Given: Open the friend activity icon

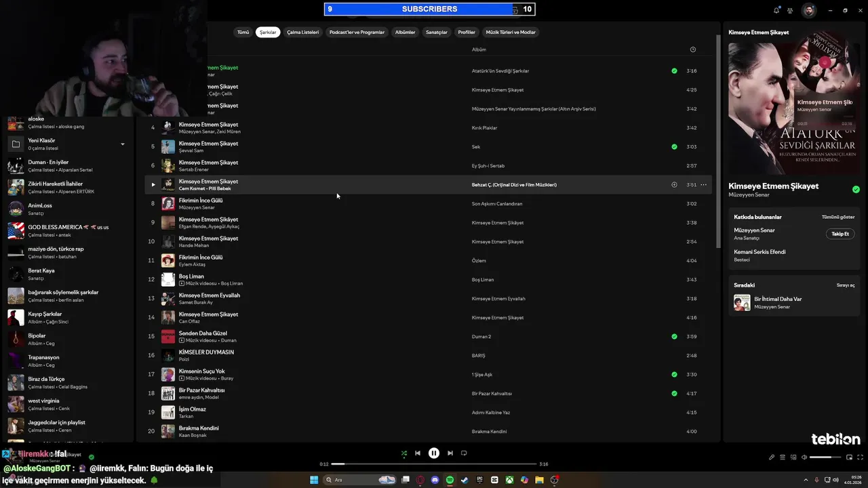Looking at the screenshot, I should click(x=790, y=10).
